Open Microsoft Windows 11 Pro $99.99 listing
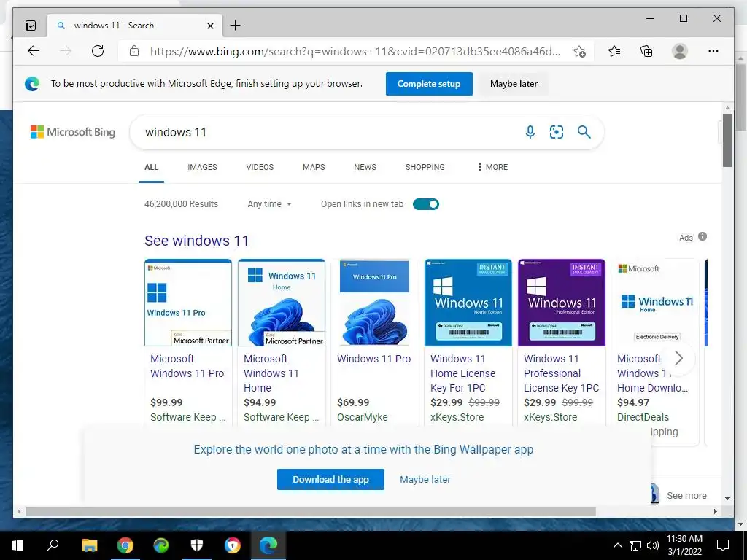This screenshot has height=560, width=747. pyautogui.click(x=187, y=366)
